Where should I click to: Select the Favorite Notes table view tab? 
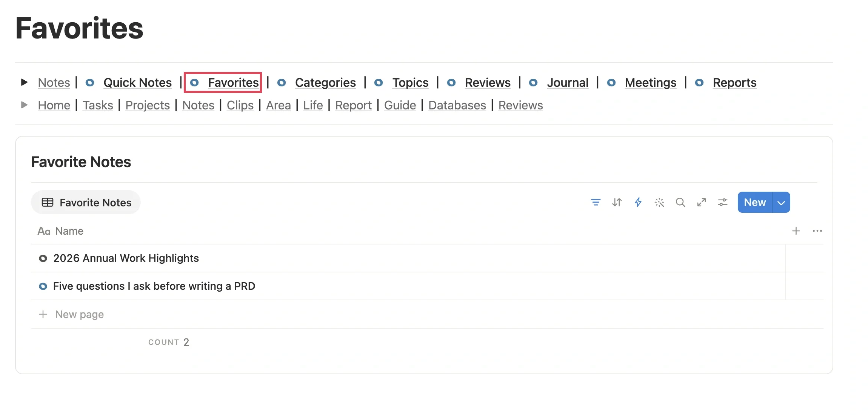[x=86, y=203]
